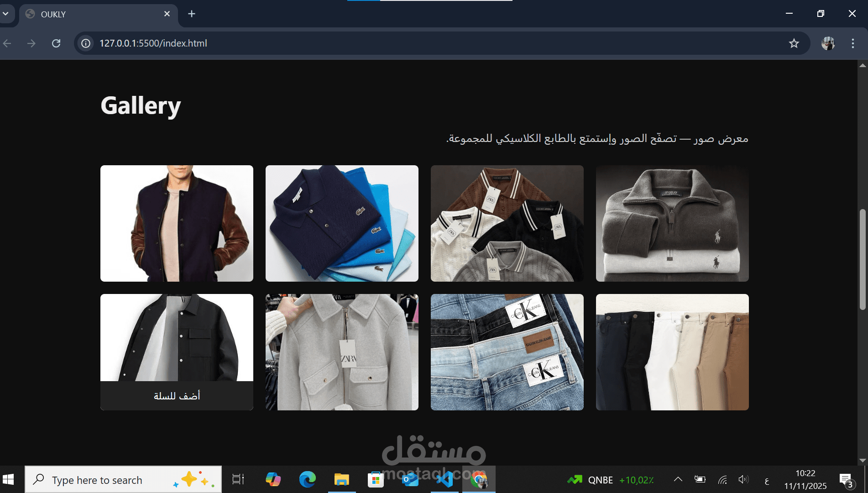Click the Arabic gallery description text

597,138
